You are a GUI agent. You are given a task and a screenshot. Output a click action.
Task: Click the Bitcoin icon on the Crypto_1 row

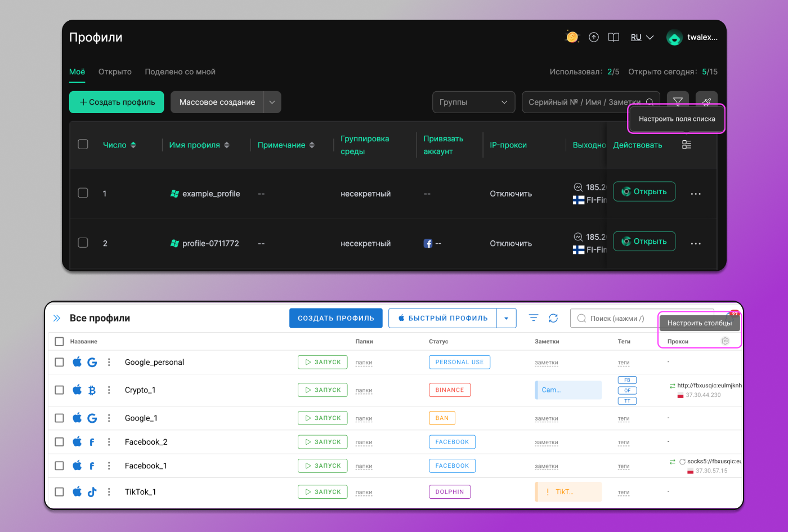pos(92,390)
